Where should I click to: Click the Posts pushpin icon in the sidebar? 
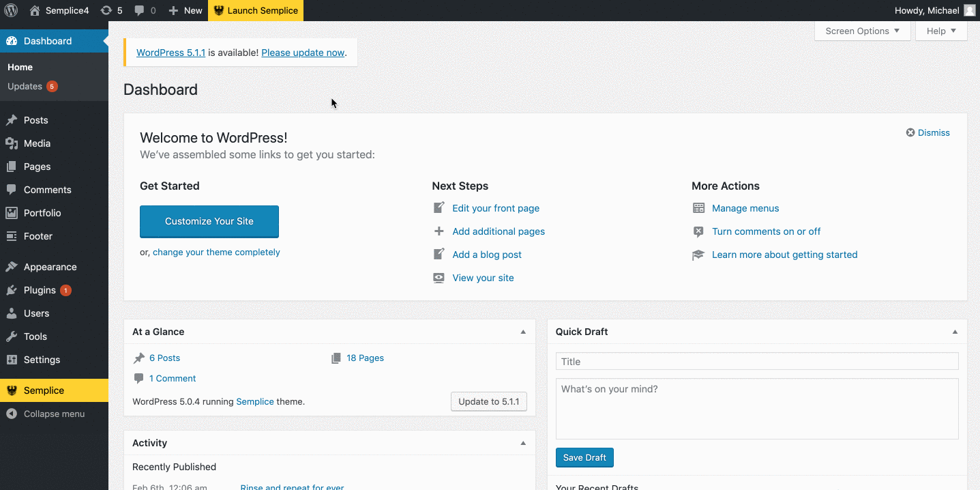click(x=12, y=120)
